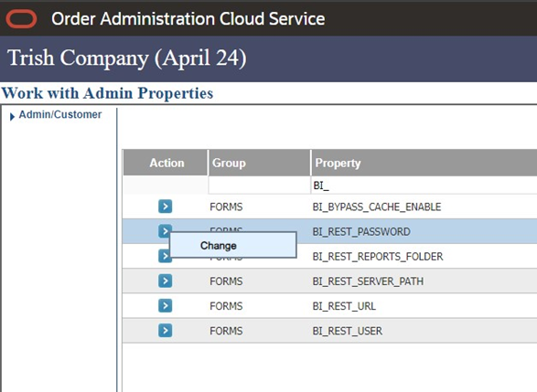537x392 pixels.
Task: Select the BI_REST_SERVER_PATH property text
Action: coord(368,281)
